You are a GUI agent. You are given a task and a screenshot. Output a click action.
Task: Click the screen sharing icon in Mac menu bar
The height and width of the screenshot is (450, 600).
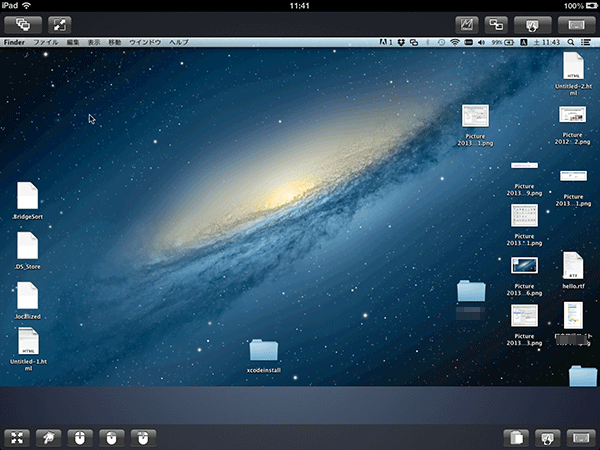(x=414, y=42)
